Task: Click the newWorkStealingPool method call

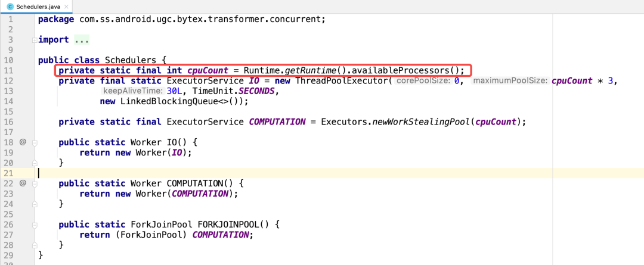Action: tap(420, 121)
